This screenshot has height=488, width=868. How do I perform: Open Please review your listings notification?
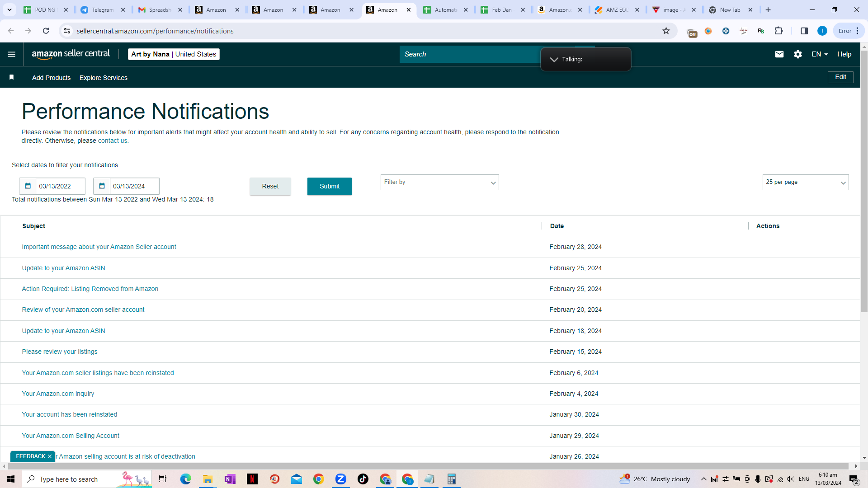click(60, 352)
